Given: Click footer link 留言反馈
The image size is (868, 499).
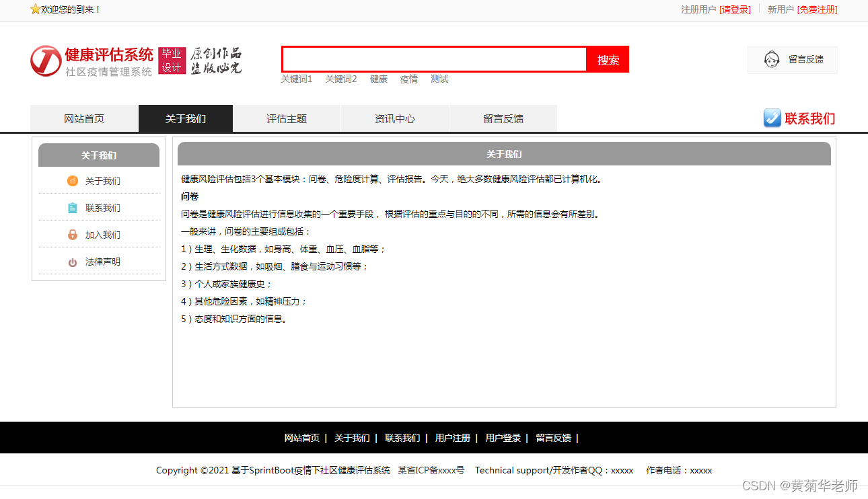Looking at the screenshot, I should [x=553, y=438].
